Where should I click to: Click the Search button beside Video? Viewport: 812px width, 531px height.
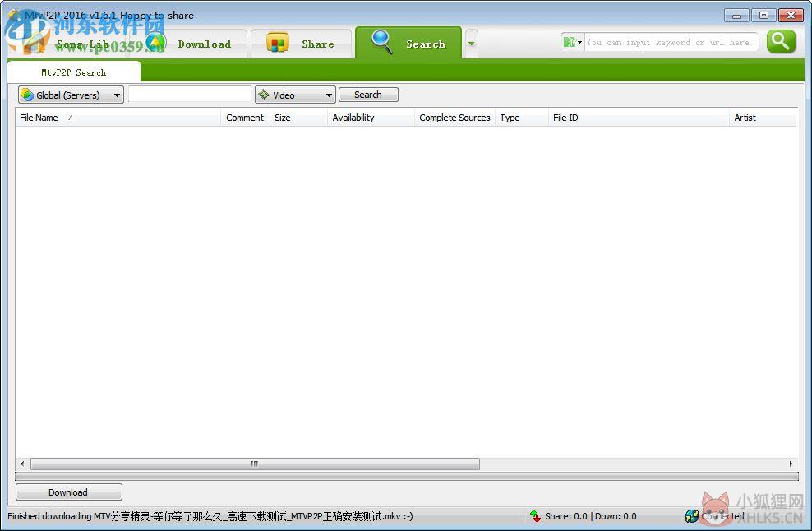[368, 95]
